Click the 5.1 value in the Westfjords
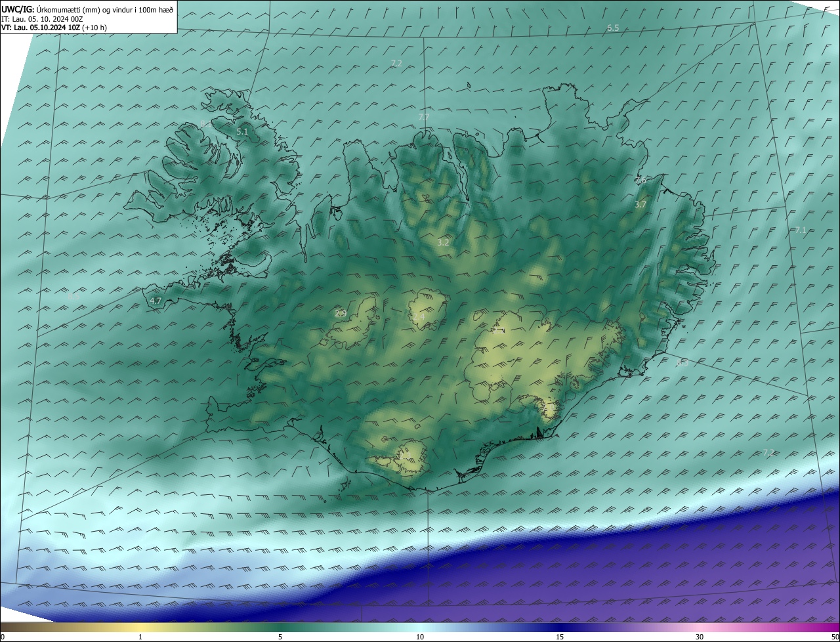840x642 pixels. [242, 131]
